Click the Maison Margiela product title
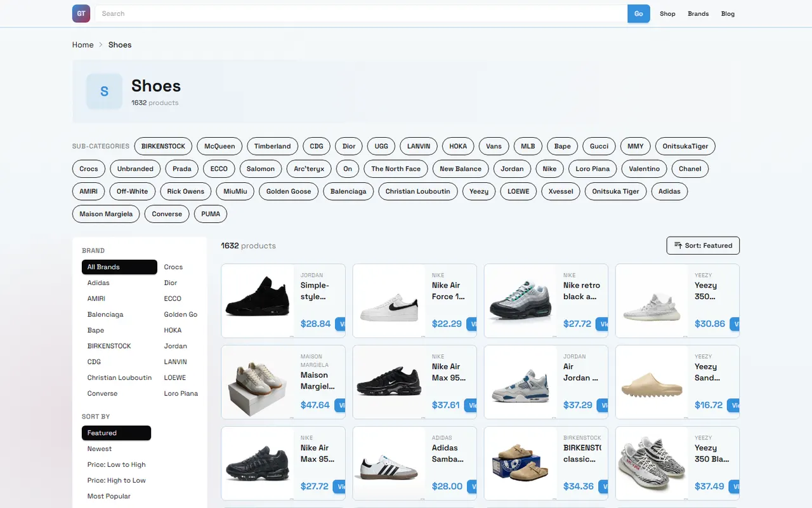The image size is (812, 508). point(318,380)
